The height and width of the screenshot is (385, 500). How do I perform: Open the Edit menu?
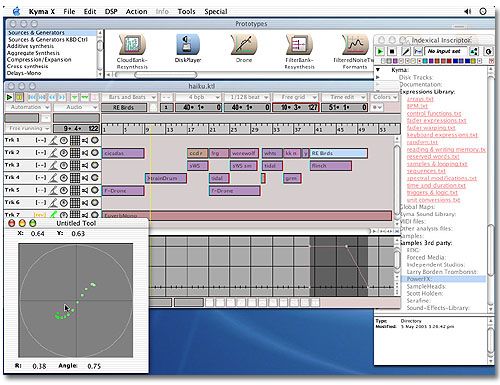(x=90, y=11)
